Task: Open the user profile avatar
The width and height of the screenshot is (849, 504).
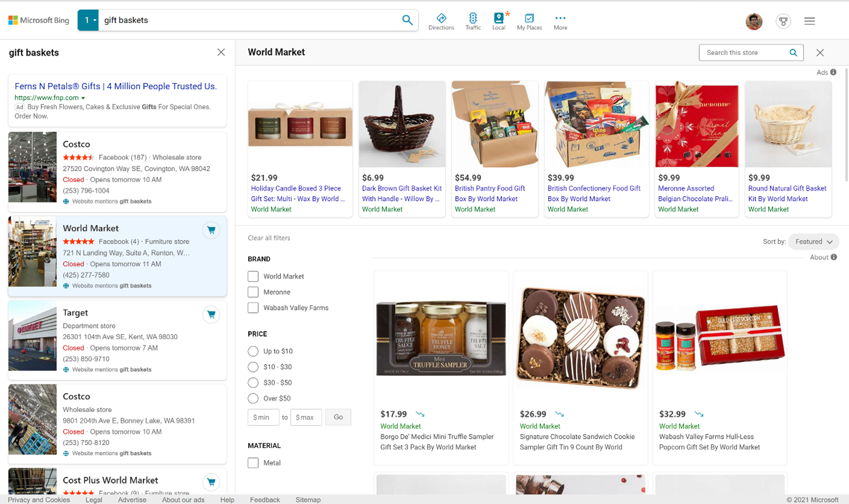Action: tap(754, 21)
